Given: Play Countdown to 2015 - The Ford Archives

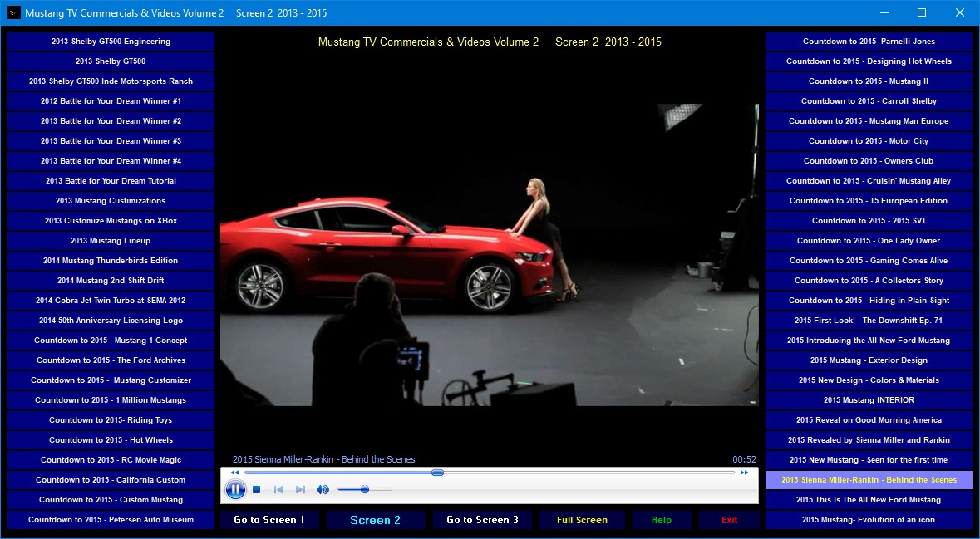Looking at the screenshot, I should point(111,360).
